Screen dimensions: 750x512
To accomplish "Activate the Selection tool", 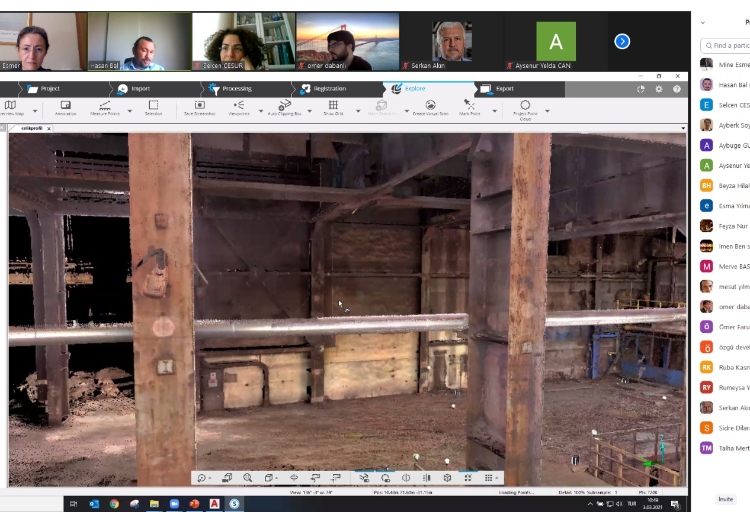I will (153, 106).
